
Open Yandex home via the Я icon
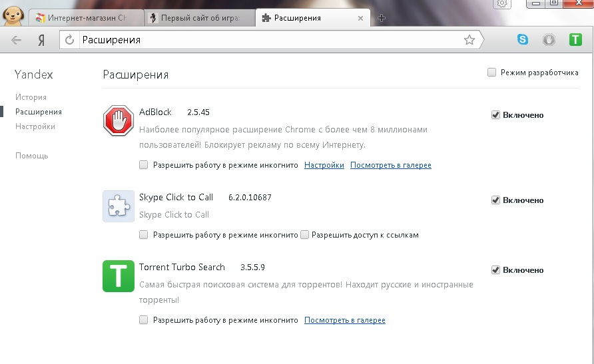[41, 40]
